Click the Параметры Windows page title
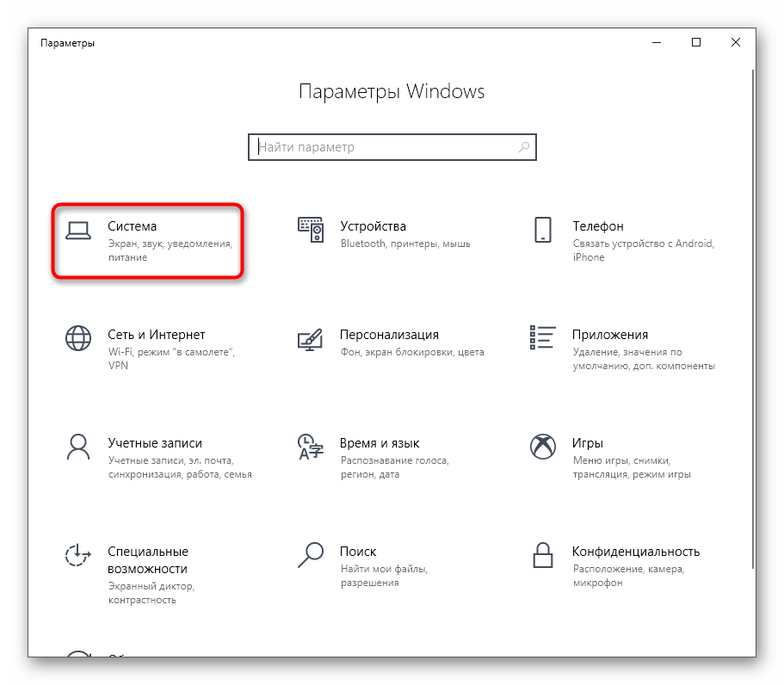This screenshot has width=784, height=685. pos(392,91)
